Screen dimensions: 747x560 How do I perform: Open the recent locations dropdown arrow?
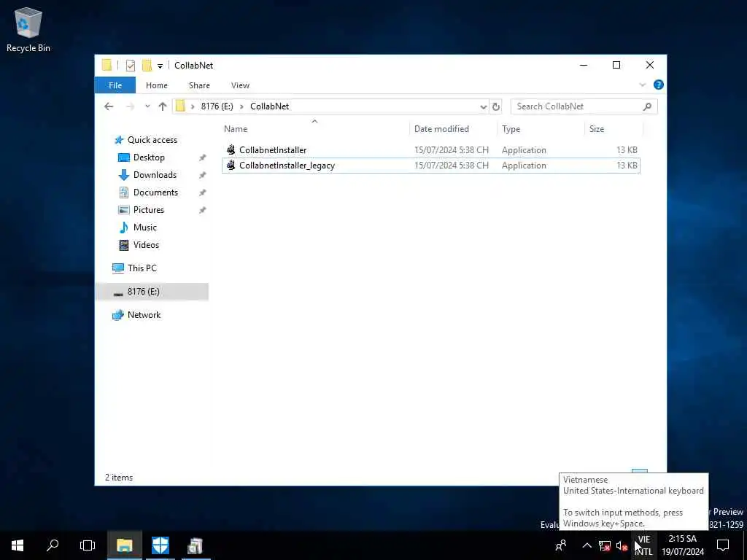click(x=147, y=106)
